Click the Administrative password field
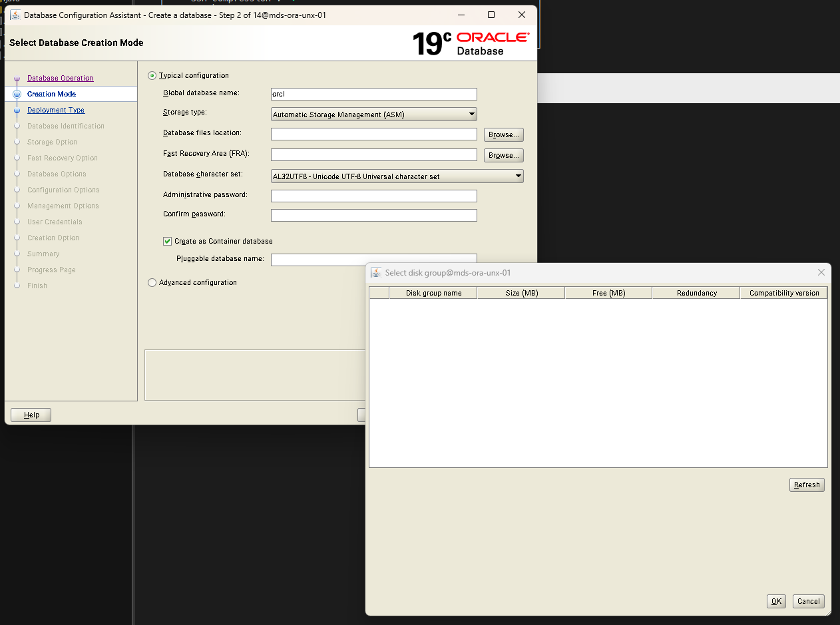The height and width of the screenshot is (625, 840). coord(374,196)
